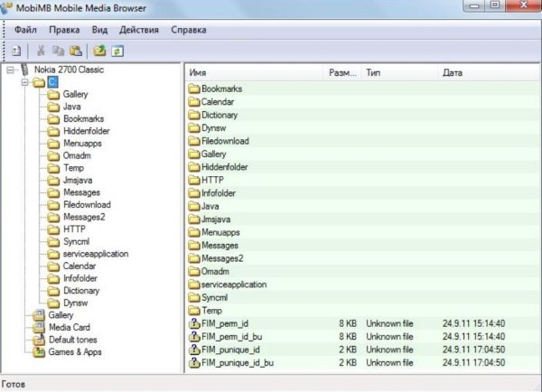
Task: Sort by the Имя column header
Action: [x=255, y=73]
